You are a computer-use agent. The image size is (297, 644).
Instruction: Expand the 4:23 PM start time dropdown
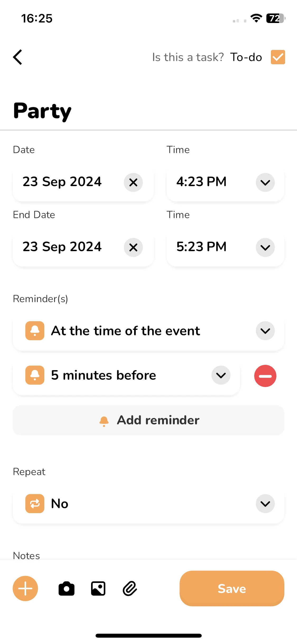pos(265,182)
